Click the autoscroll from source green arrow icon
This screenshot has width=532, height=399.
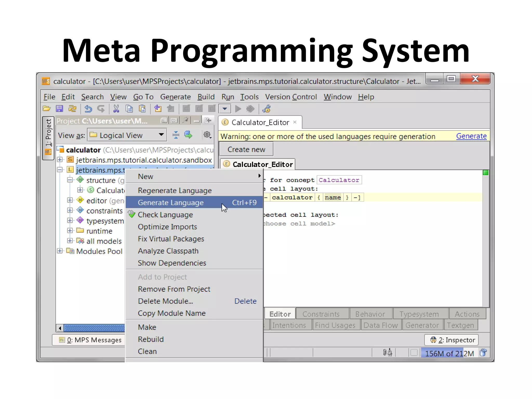click(188, 135)
